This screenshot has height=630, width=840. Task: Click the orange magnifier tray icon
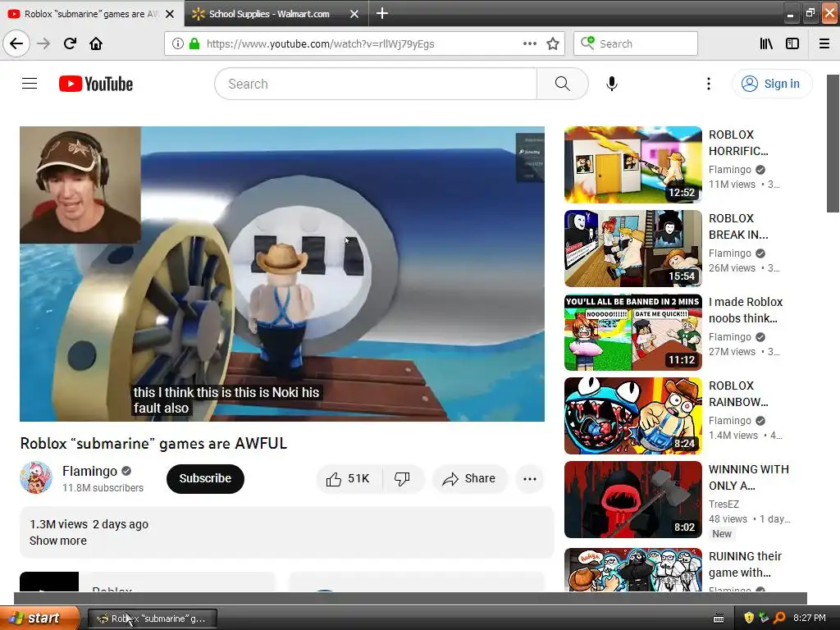pos(779,618)
